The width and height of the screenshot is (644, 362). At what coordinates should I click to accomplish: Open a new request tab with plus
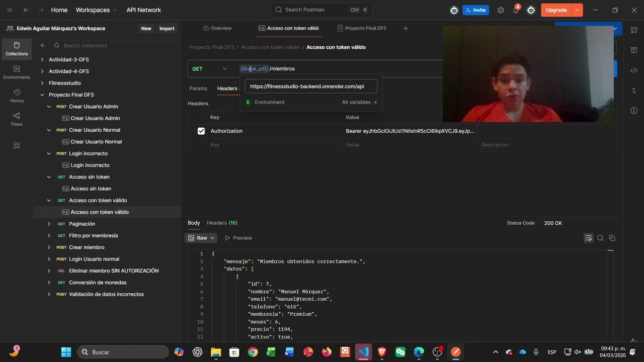pos(406,28)
